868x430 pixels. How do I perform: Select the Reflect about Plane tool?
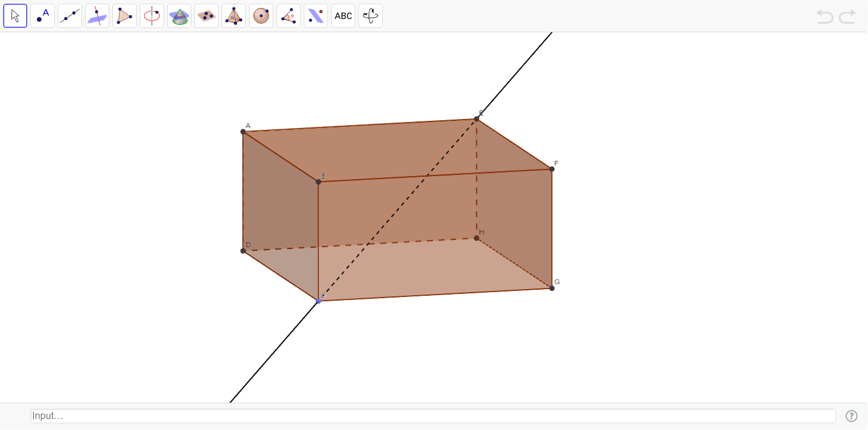pos(316,16)
